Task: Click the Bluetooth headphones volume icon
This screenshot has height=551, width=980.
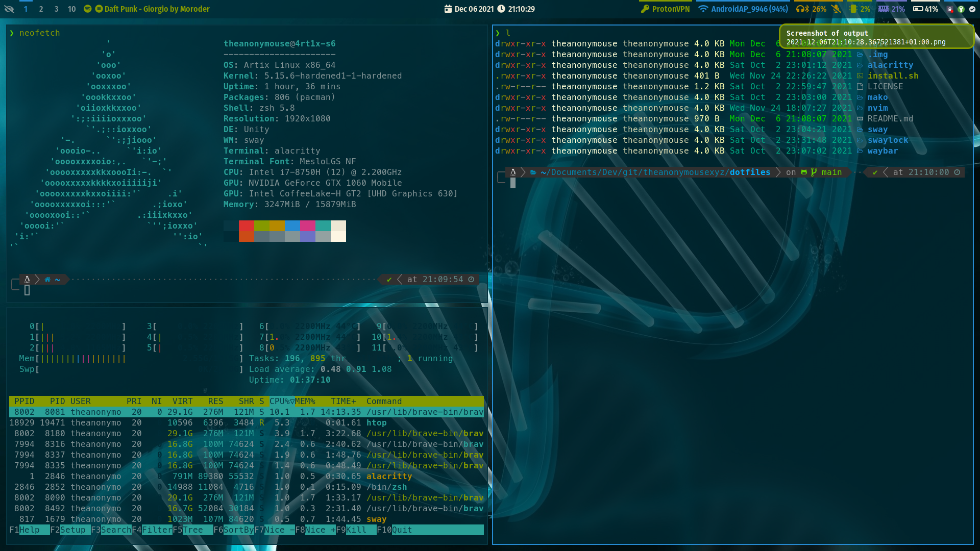Action: pyautogui.click(x=802, y=9)
